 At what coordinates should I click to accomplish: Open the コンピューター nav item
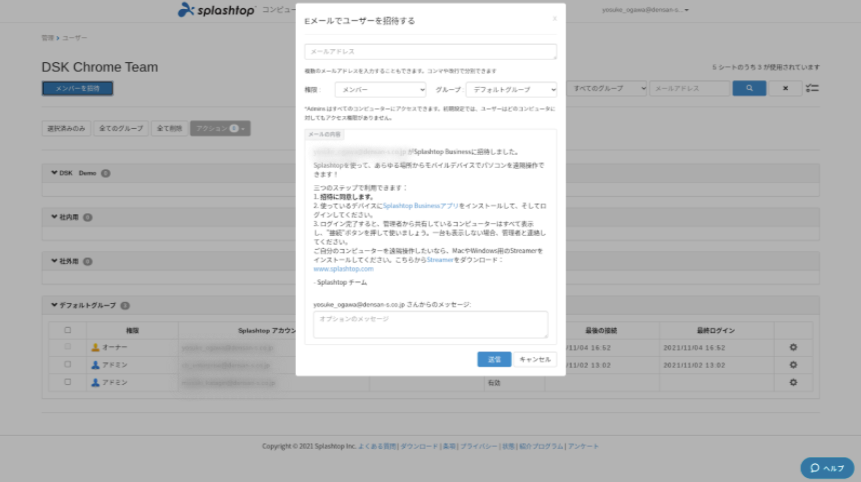click(278, 10)
